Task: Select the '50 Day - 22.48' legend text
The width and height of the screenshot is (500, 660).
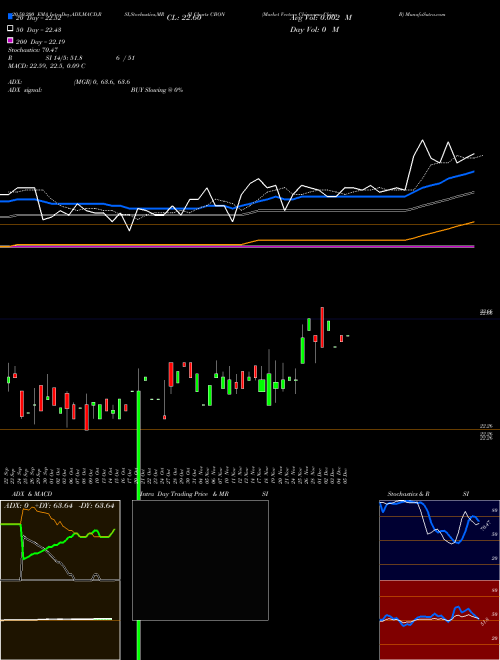Action: [38, 29]
